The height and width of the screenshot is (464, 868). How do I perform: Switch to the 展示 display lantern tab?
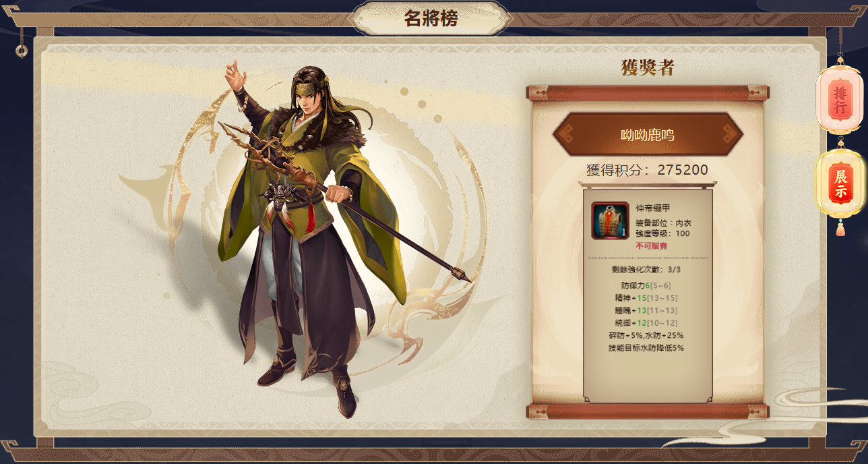coord(840,184)
